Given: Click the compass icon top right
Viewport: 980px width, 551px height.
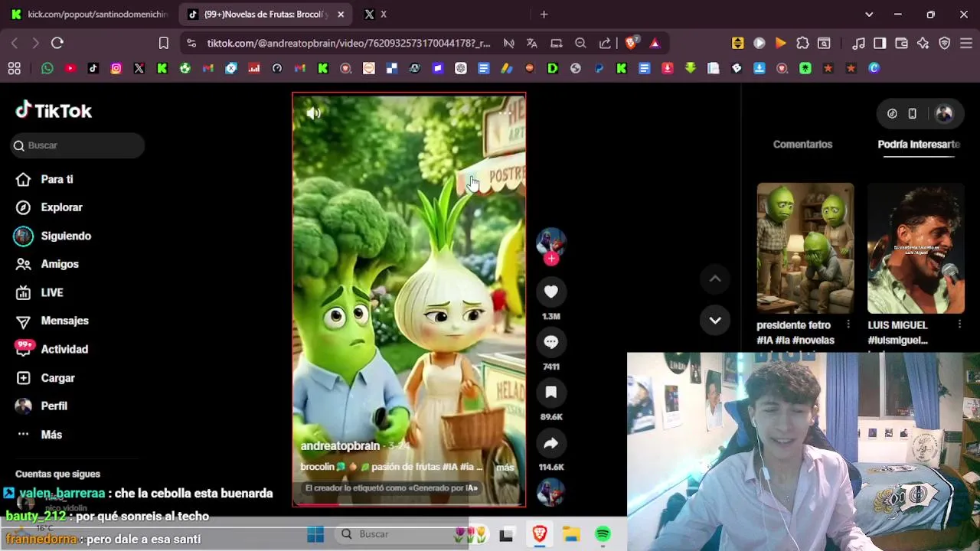Looking at the screenshot, I should [x=892, y=113].
